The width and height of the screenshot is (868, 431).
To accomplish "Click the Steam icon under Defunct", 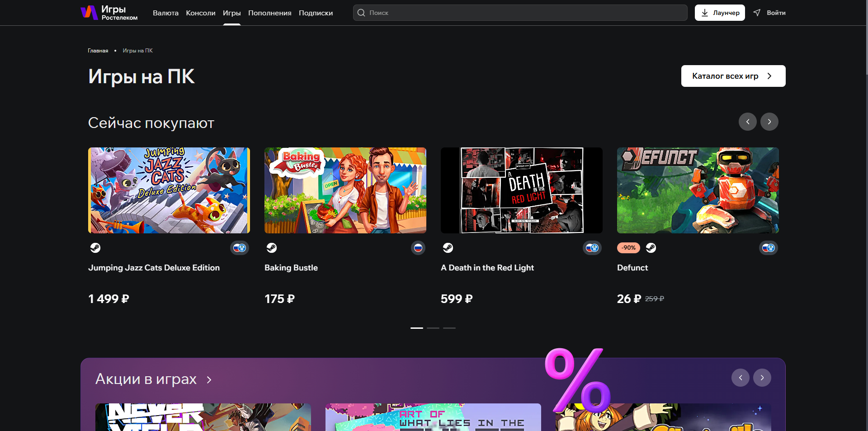I will (x=651, y=248).
